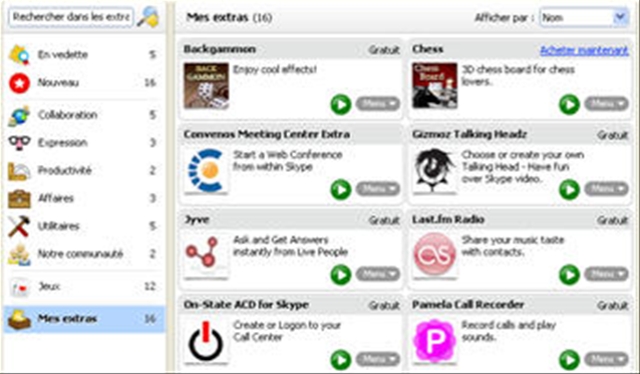Start Last.fm Radio green play button
Viewport: 640px width, 374px height.
569,274
